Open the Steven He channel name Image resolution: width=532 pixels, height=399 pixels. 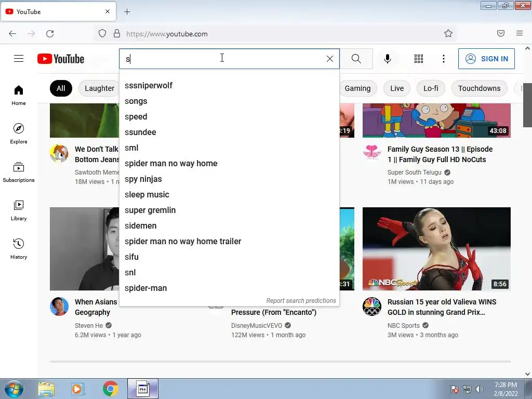[88, 325]
